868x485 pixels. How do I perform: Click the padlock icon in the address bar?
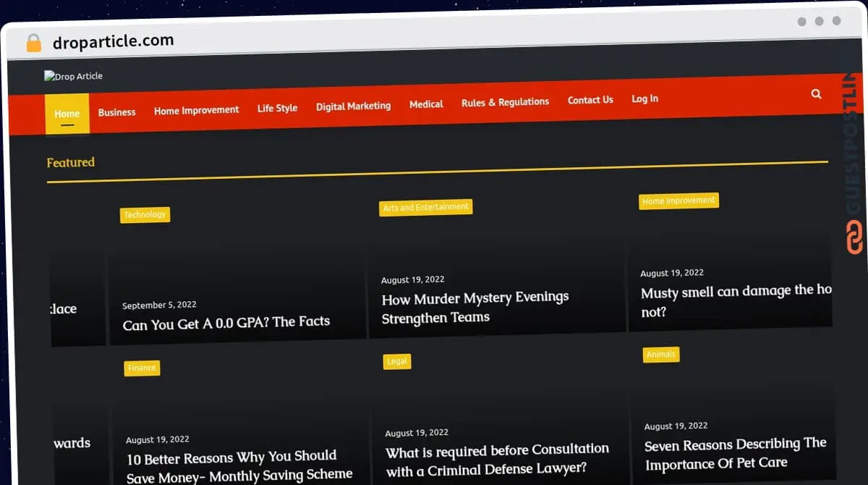[x=33, y=41]
